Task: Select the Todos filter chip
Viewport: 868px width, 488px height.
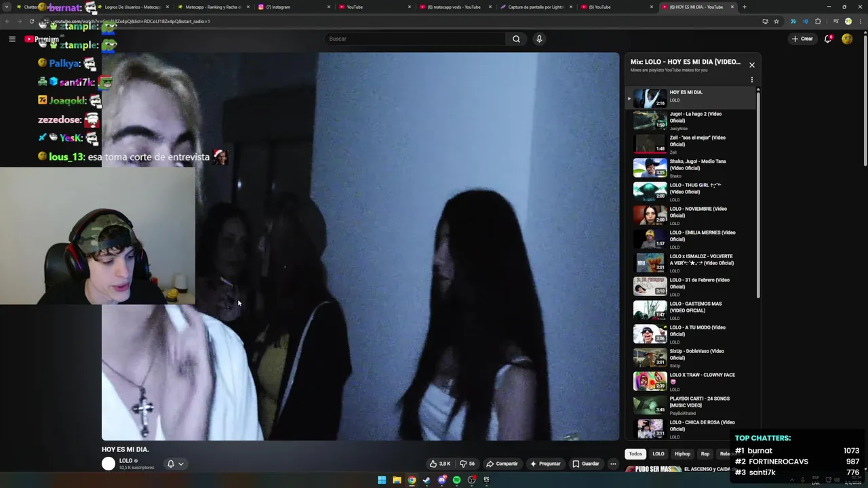Action: point(635,454)
